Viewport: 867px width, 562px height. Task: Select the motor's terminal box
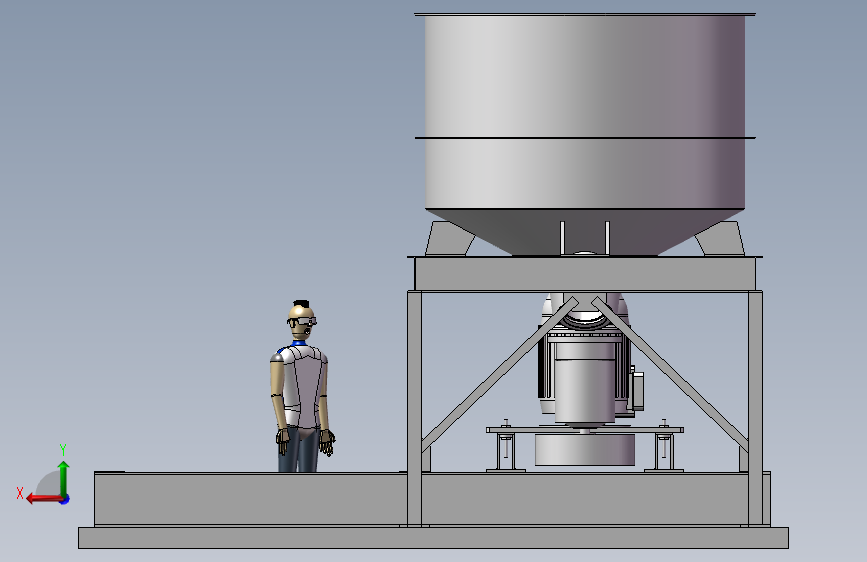[638, 390]
